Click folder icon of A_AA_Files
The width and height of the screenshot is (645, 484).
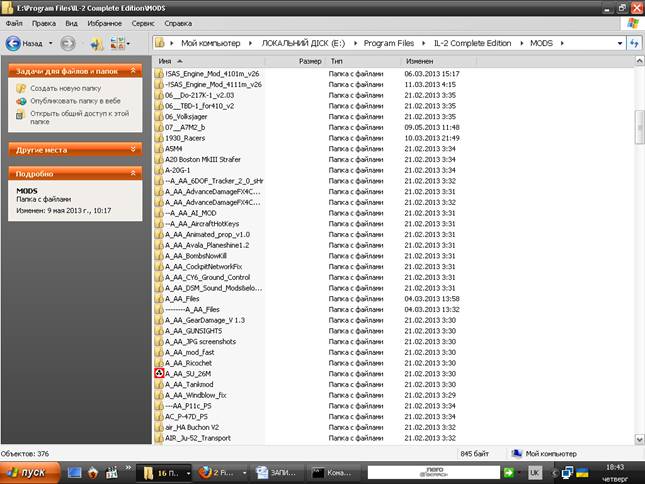[159, 299]
